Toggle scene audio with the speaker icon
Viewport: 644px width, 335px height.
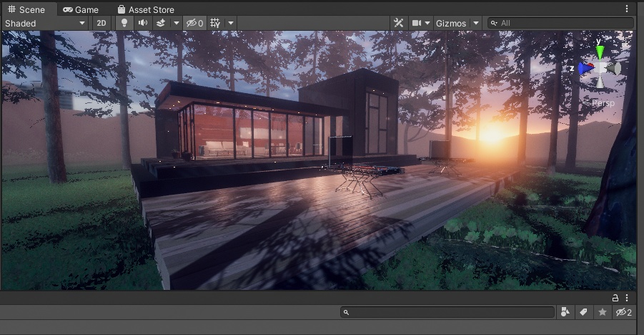coord(143,23)
